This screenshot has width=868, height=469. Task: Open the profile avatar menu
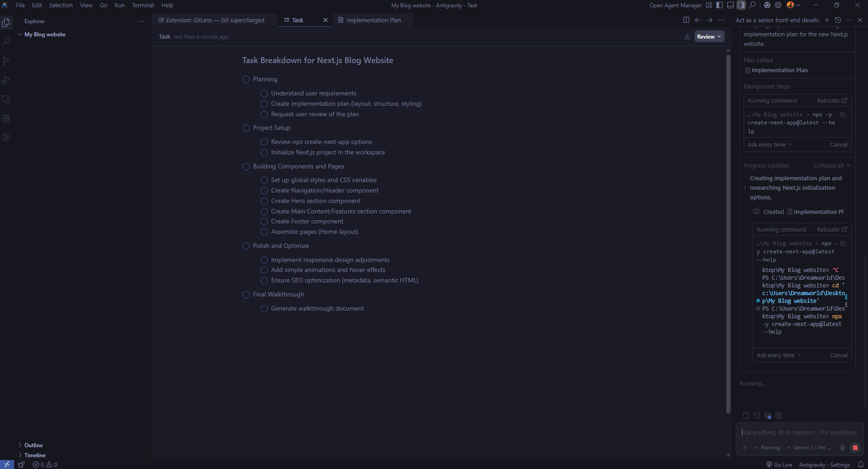793,5
